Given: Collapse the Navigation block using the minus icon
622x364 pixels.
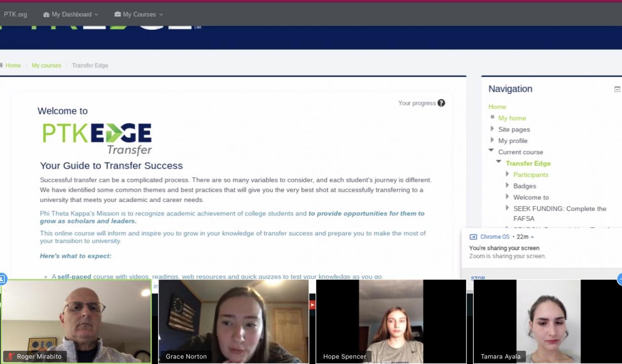Looking at the screenshot, I should click(x=617, y=89).
